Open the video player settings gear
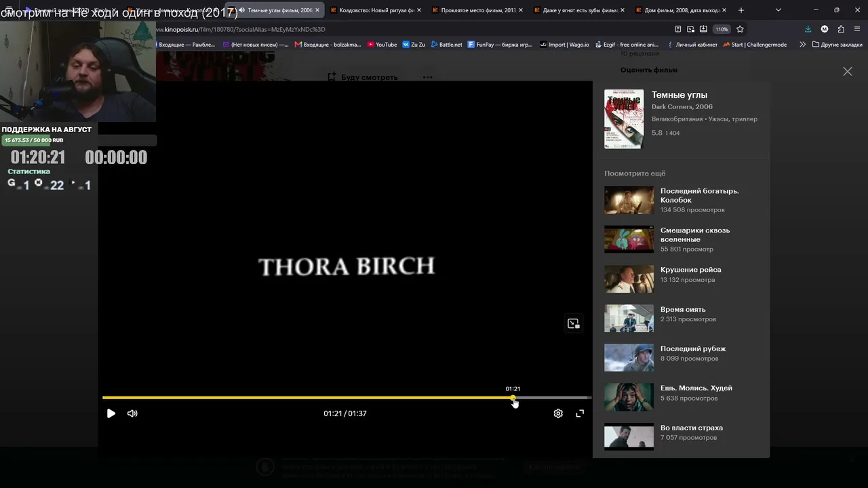This screenshot has width=868, height=488. point(558,413)
